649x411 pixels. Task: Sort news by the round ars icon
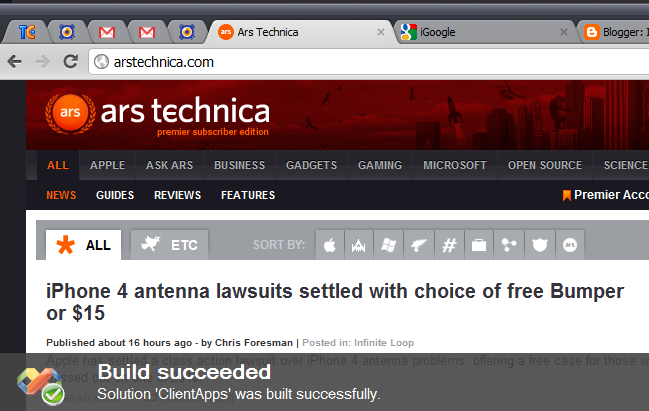tap(570, 245)
